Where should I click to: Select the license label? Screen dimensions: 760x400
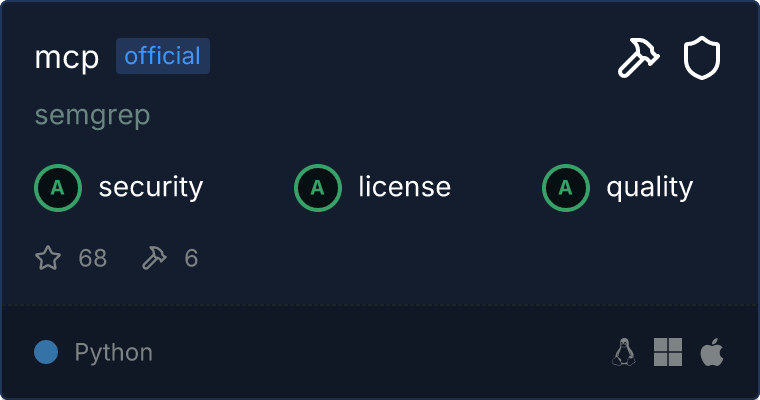pos(405,187)
